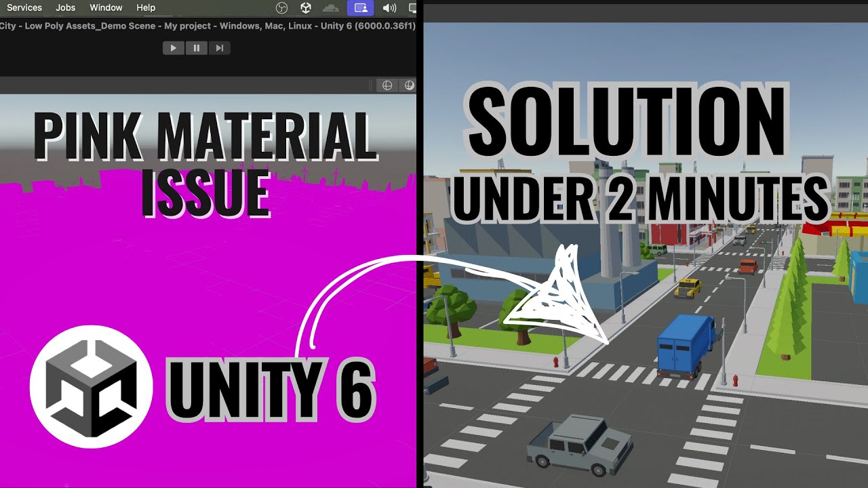This screenshot has width=868, height=488.
Task: Open the Help menu
Action: (x=146, y=7)
